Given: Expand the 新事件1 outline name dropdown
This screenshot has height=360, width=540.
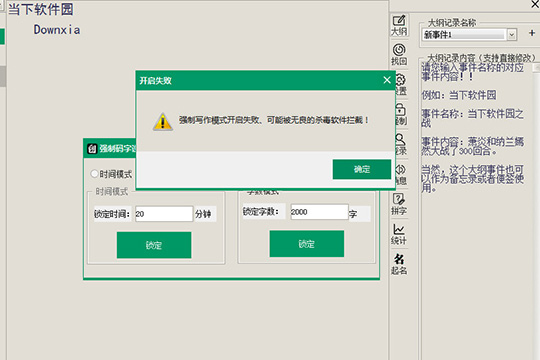Looking at the screenshot, I should click(x=512, y=34).
